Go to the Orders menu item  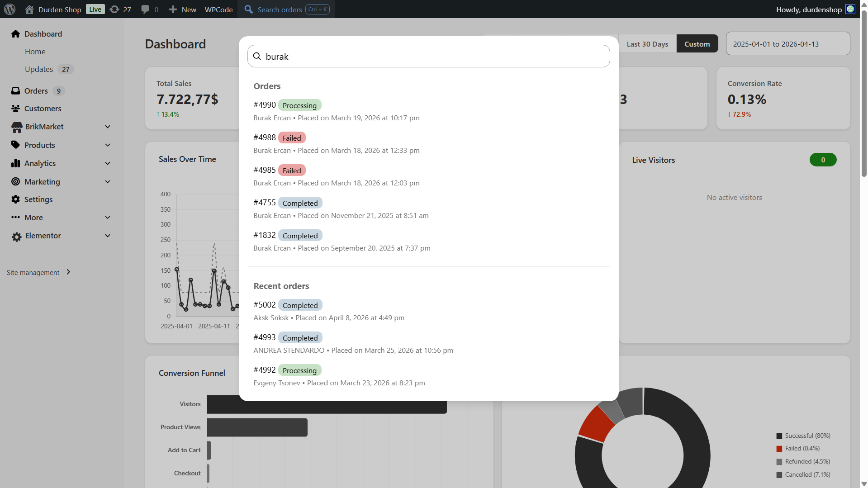click(36, 91)
